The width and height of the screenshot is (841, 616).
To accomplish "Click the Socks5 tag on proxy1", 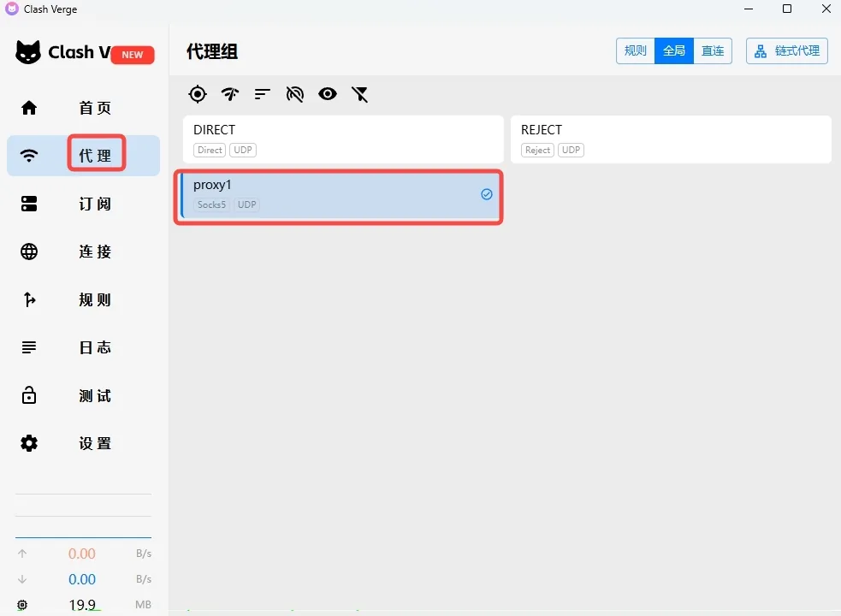I will coord(211,204).
